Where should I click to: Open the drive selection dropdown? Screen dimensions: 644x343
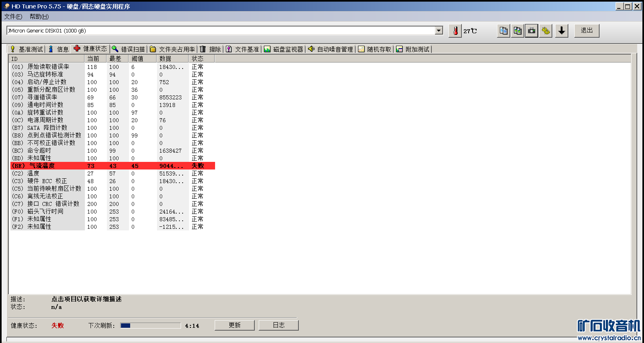click(x=439, y=31)
